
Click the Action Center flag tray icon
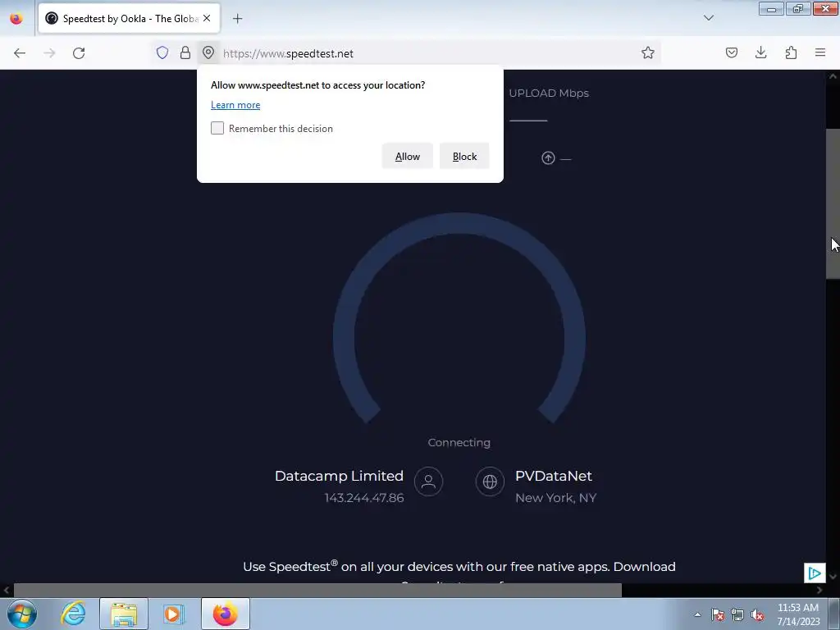717,614
